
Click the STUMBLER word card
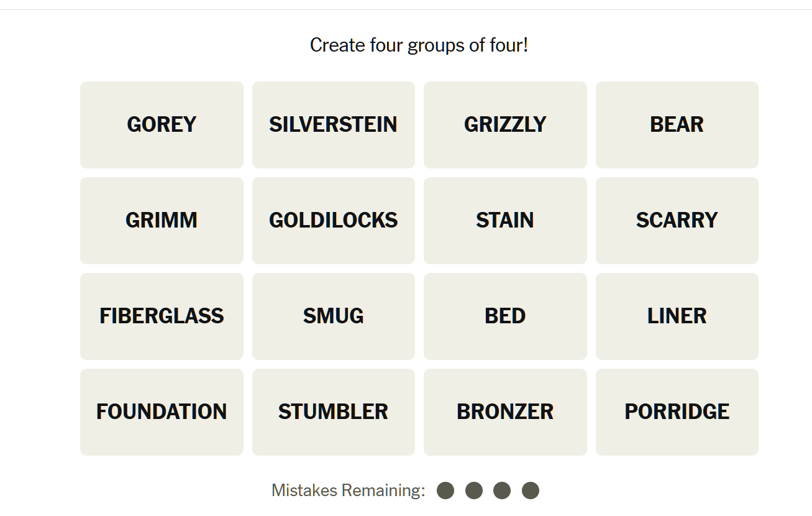(333, 412)
